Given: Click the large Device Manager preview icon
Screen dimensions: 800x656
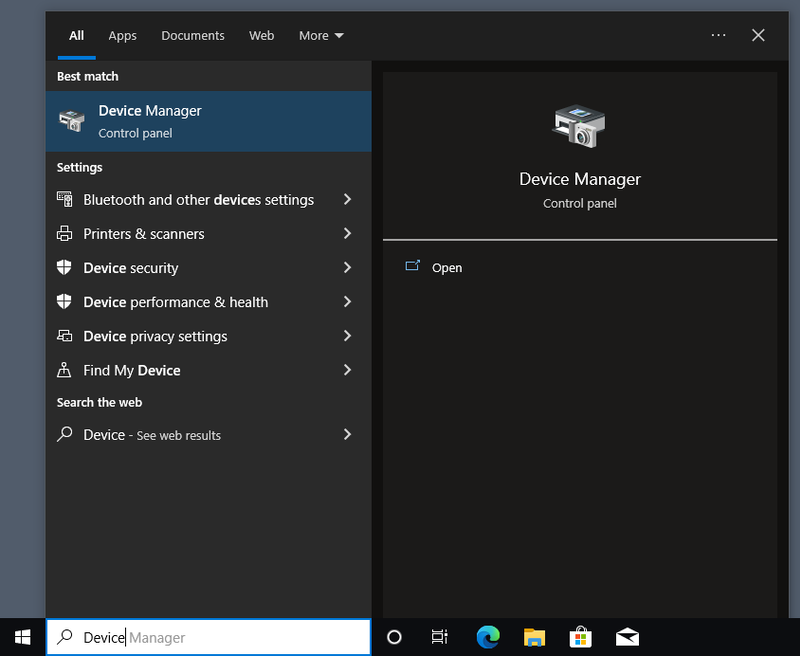Looking at the screenshot, I should tap(579, 124).
